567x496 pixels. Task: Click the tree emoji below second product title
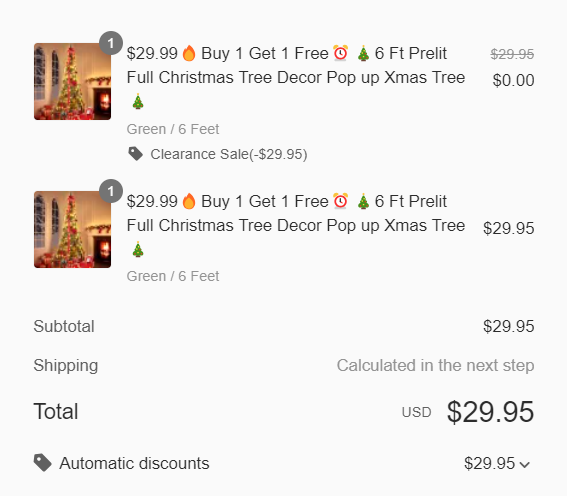click(x=138, y=249)
